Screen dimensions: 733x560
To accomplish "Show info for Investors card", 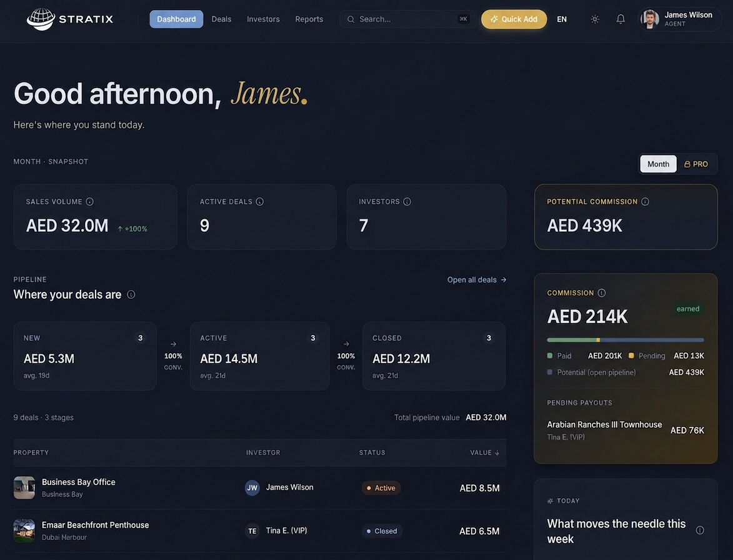I will coord(407,201).
